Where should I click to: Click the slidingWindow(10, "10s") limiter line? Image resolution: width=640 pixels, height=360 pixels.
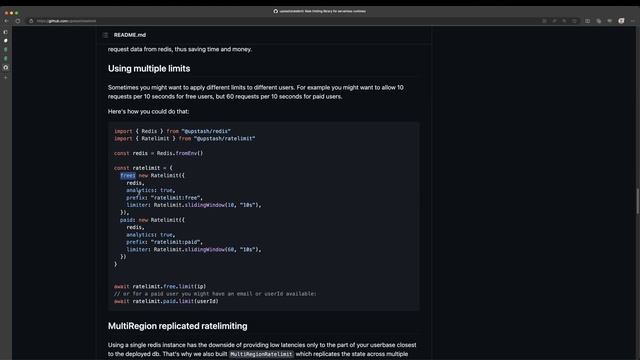[x=193, y=205]
